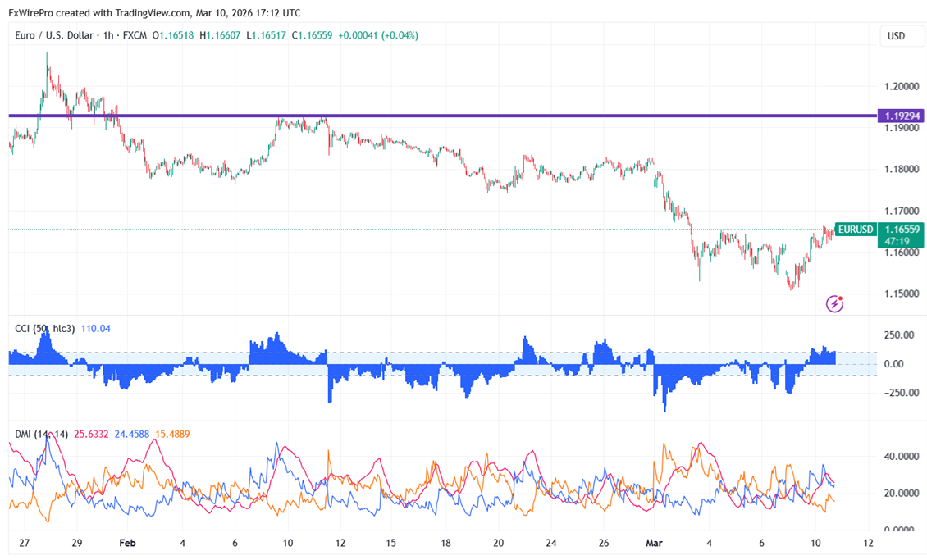
Task: Click the 27 date label on time axis
Action: pyautogui.click(x=25, y=543)
